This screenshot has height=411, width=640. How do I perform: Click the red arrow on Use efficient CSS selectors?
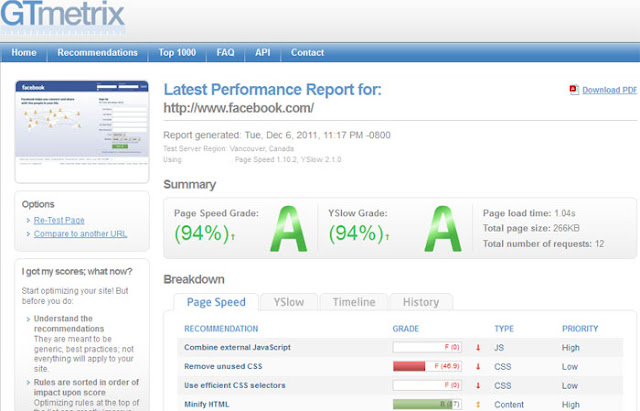point(478,385)
